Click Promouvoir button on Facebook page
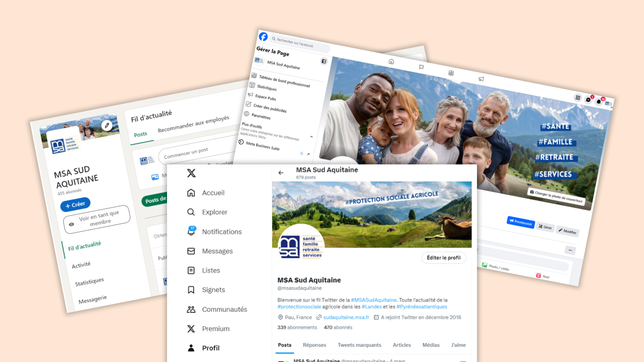 tap(520, 222)
